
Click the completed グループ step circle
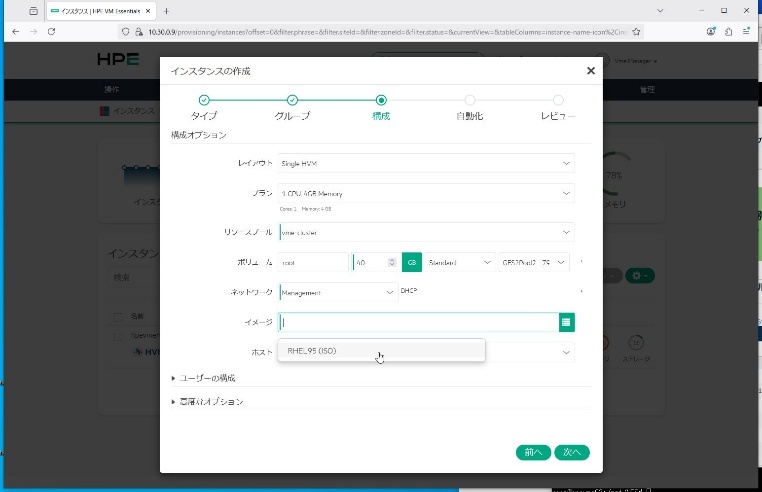pos(292,100)
